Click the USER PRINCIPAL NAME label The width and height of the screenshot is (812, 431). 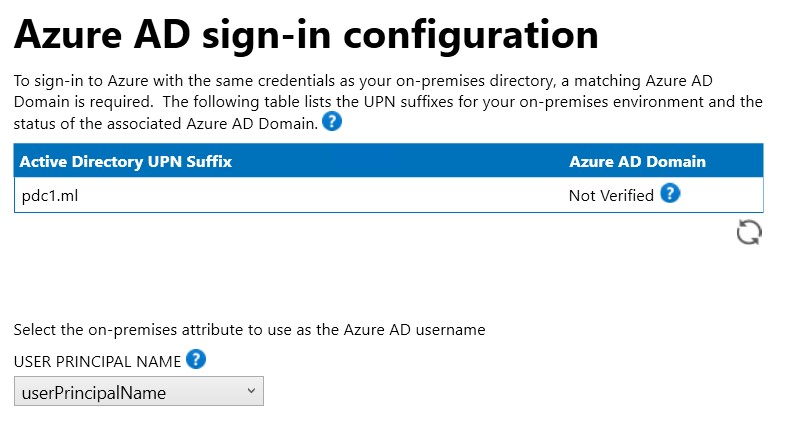tap(97, 361)
